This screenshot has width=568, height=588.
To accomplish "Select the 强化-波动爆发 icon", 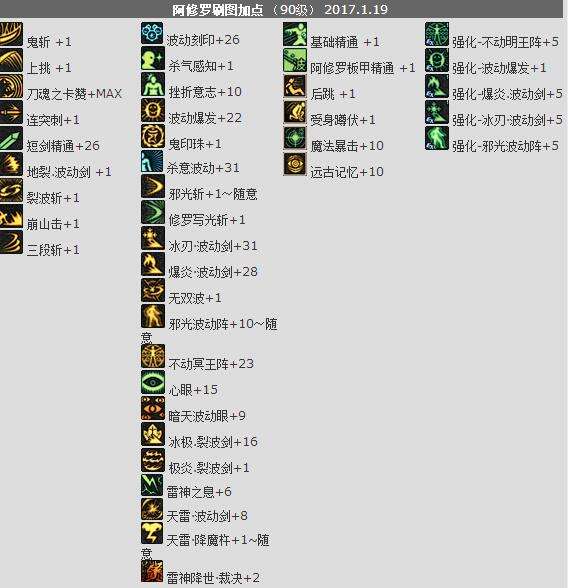I will [437, 61].
